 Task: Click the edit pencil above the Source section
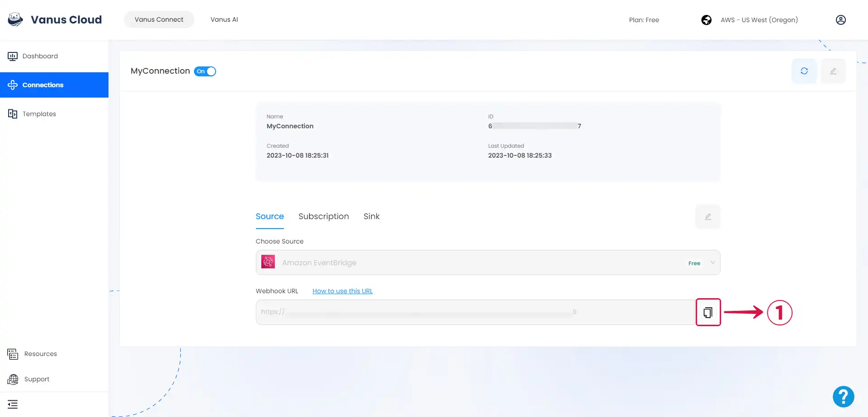pyautogui.click(x=708, y=216)
